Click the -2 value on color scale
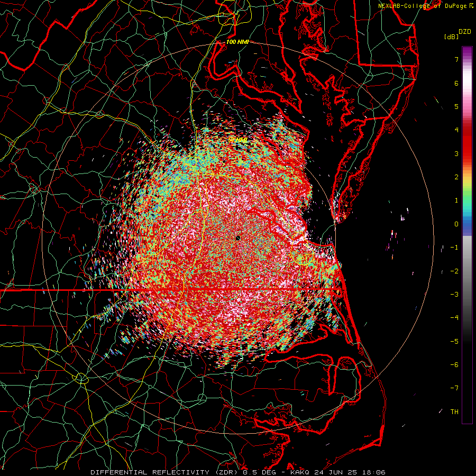Image resolution: width=476 pixels, height=476 pixels. pyautogui.click(x=454, y=271)
